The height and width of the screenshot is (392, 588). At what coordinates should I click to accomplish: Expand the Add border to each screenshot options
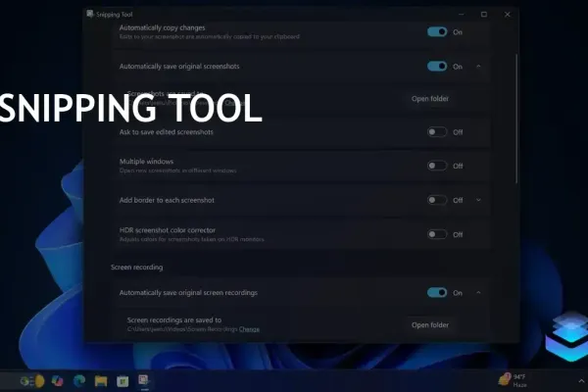pos(478,200)
